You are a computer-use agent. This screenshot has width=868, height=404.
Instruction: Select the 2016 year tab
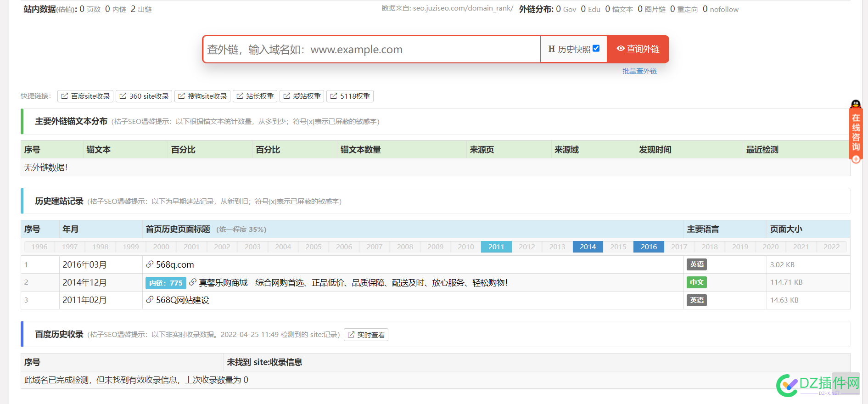(x=649, y=247)
